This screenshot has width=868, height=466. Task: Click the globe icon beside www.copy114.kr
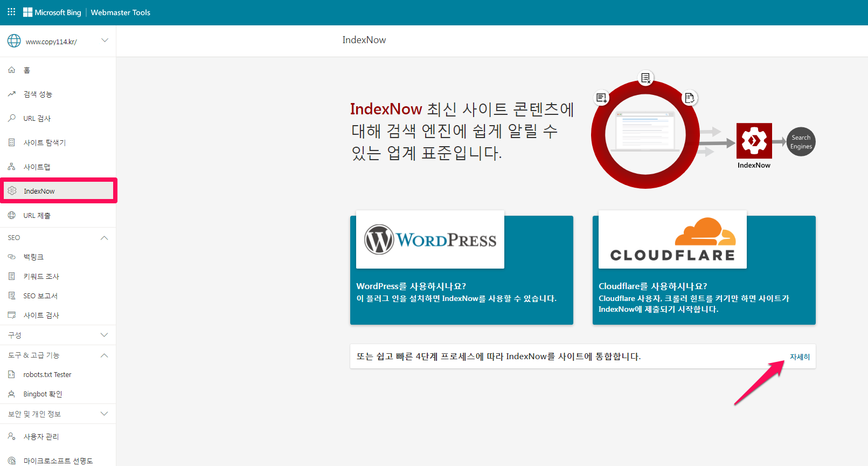coord(14,41)
